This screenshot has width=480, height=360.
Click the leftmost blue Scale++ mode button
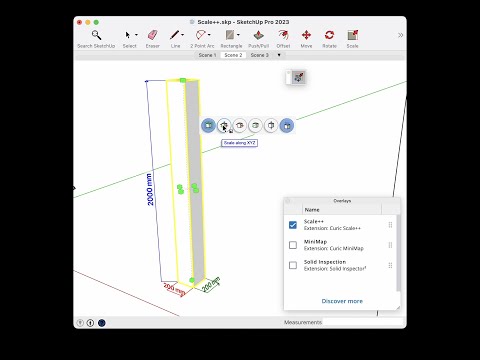click(209, 126)
